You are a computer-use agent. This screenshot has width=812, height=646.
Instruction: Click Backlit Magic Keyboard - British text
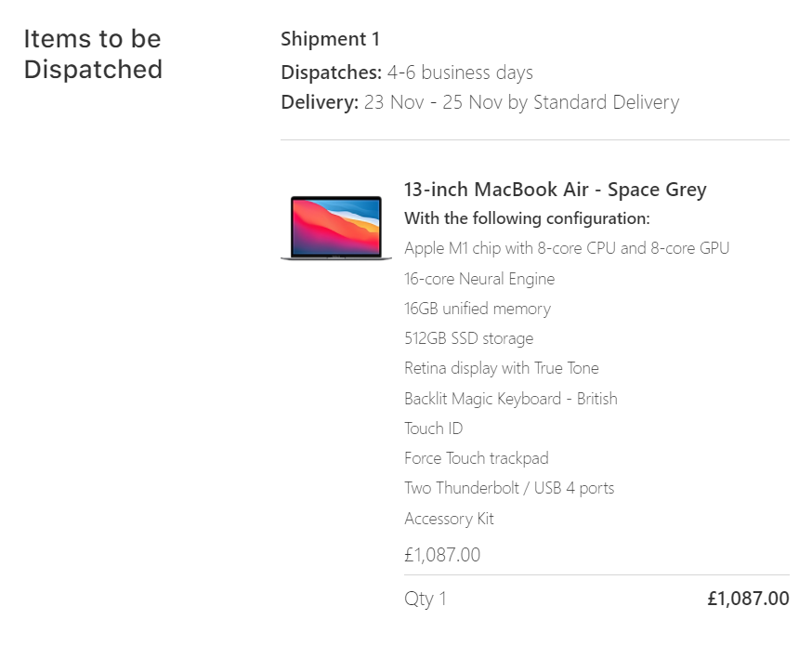[x=511, y=399]
